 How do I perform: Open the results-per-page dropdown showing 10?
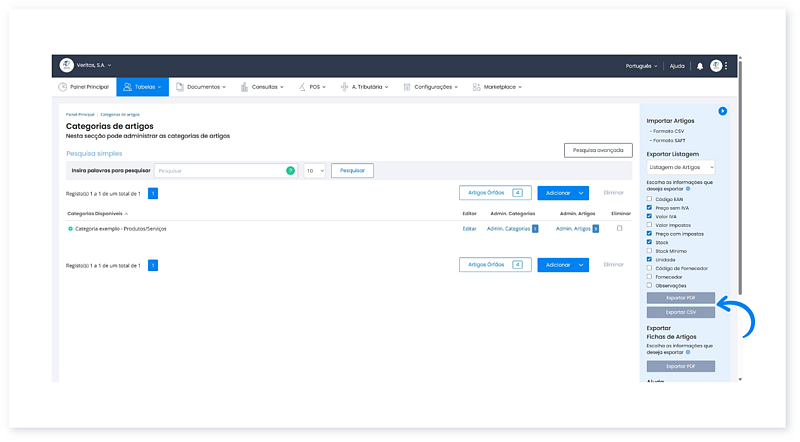[x=314, y=171]
